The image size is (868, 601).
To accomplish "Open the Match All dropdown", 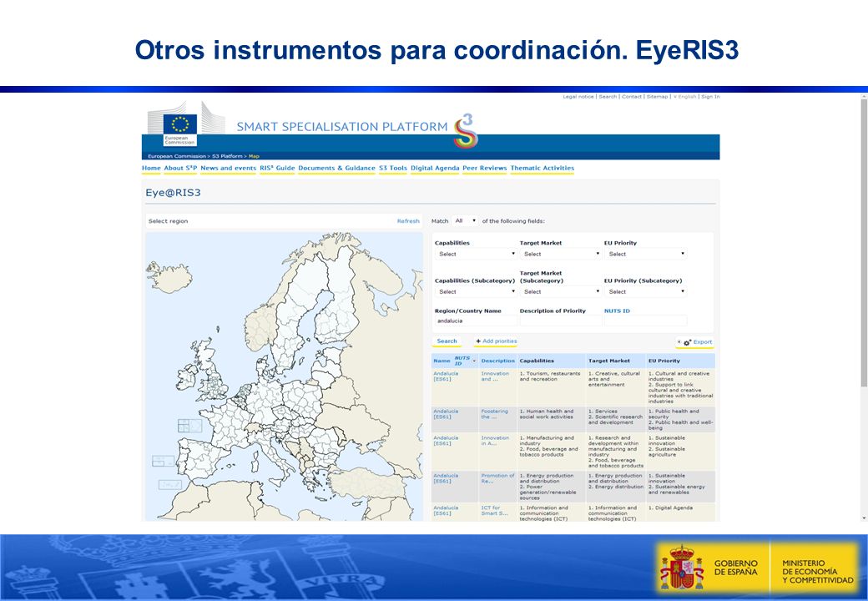I will pos(464,221).
